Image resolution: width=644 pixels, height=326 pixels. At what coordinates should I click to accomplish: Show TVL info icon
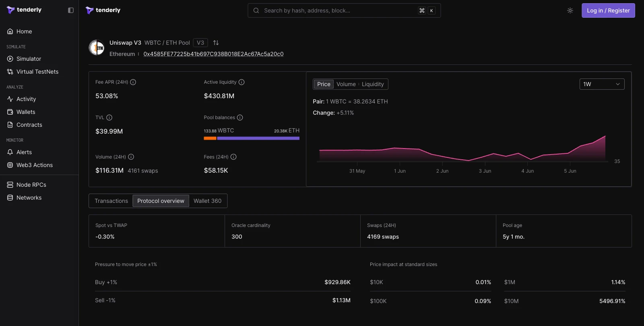point(109,118)
